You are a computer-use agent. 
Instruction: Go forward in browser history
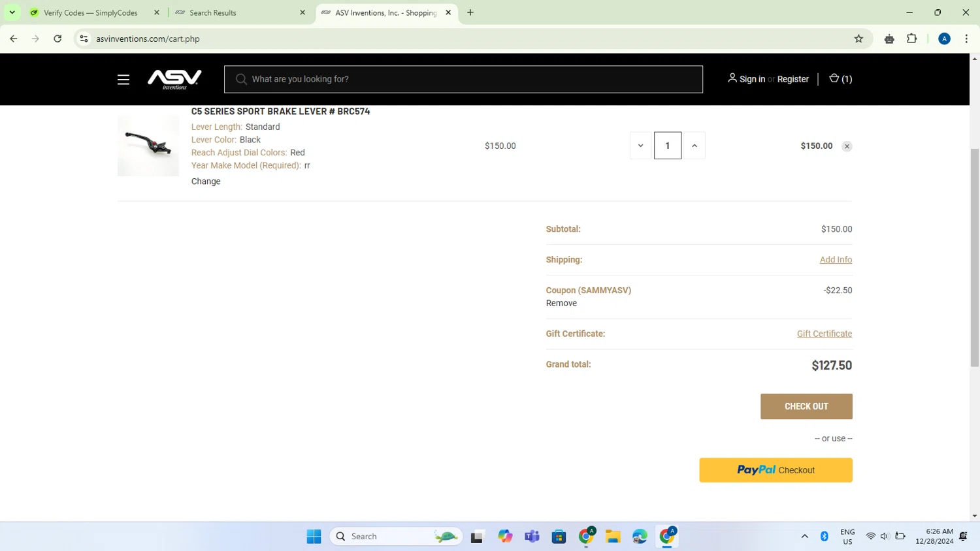[35, 39]
